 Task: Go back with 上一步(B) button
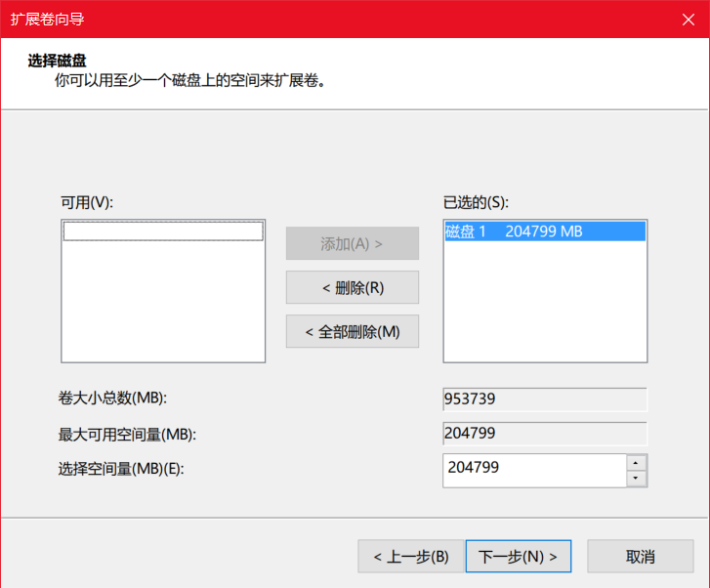point(411,557)
